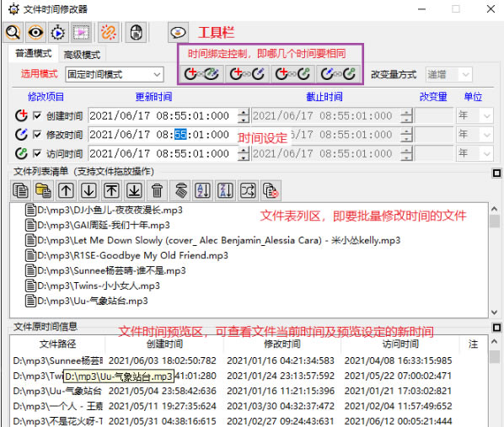Click the sort Z-A descending icon

(225, 190)
